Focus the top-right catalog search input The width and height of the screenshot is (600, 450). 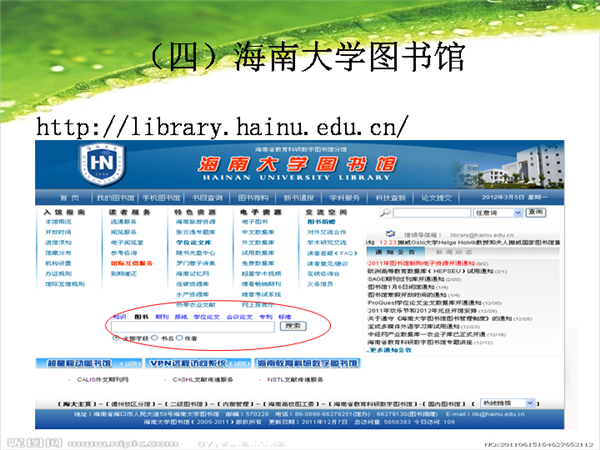(x=432, y=213)
